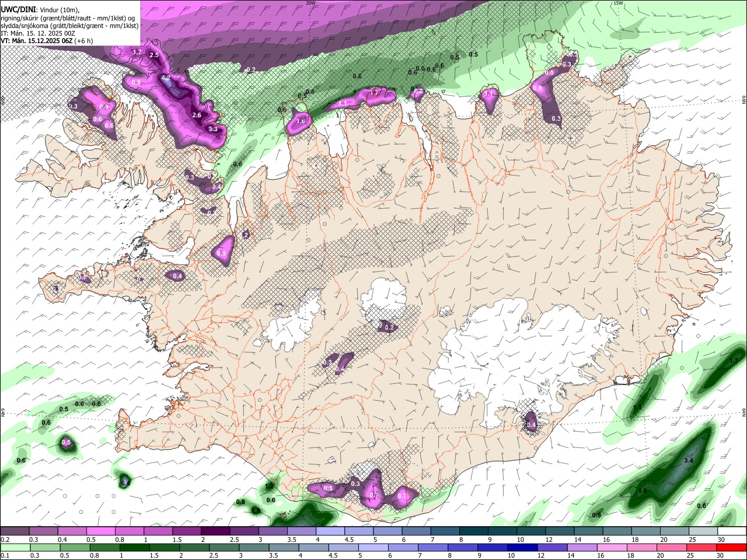Click the deep blue swatch after 10 in rain scale

[521, 547]
